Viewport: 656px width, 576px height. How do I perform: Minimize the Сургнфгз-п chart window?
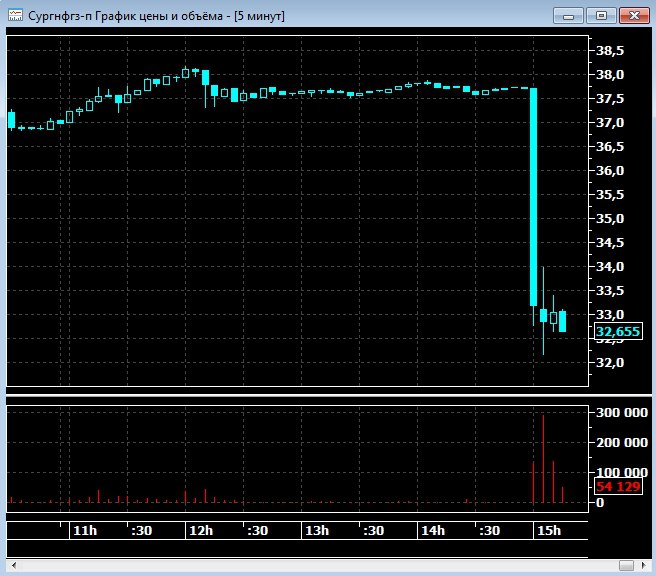click(x=569, y=15)
